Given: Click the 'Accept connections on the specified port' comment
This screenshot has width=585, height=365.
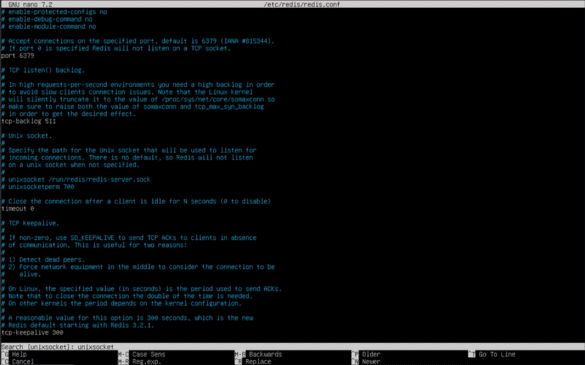Looking at the screenshot, I should (138, 41).
